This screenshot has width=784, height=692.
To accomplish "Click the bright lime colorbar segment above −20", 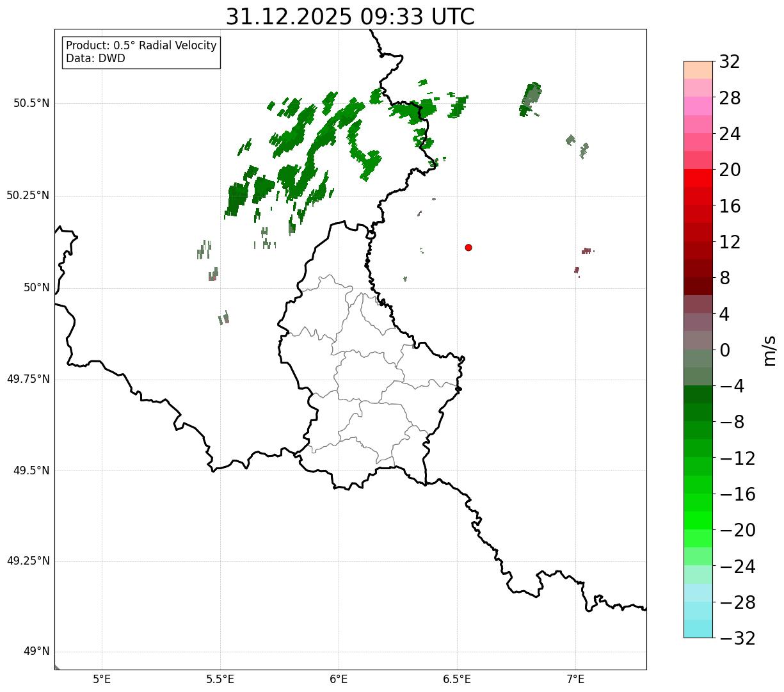I will [698, 520].
